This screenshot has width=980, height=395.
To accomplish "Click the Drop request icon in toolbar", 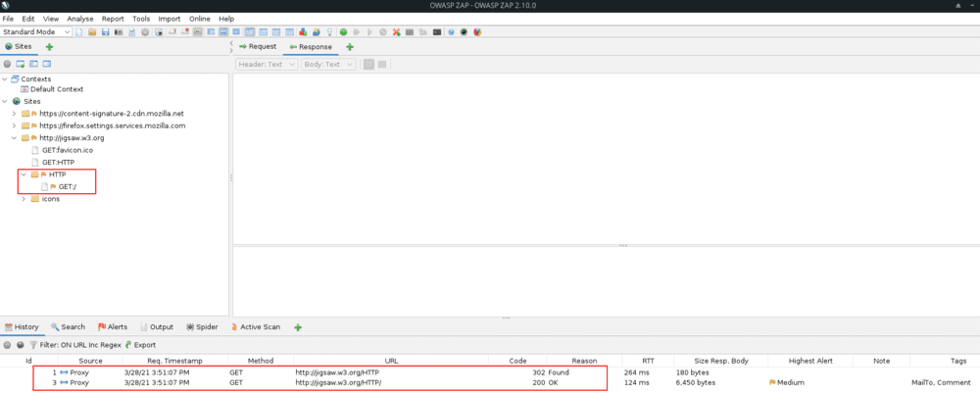I will tap(382, 32).
